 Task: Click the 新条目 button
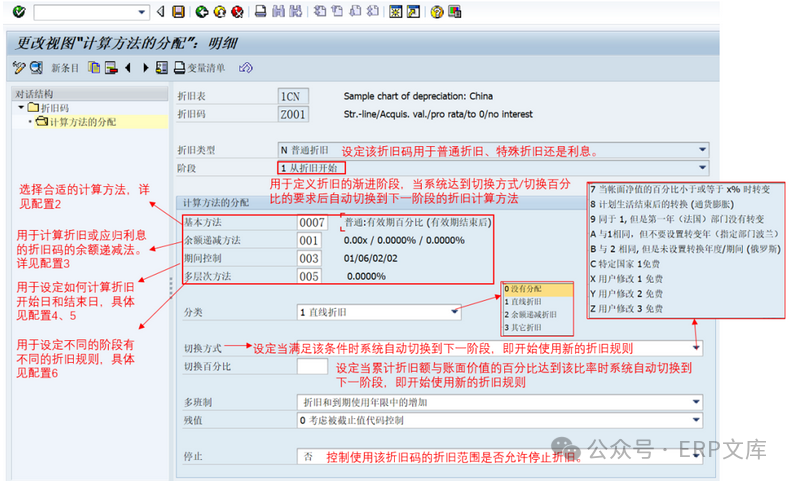(x=65, y=68)
